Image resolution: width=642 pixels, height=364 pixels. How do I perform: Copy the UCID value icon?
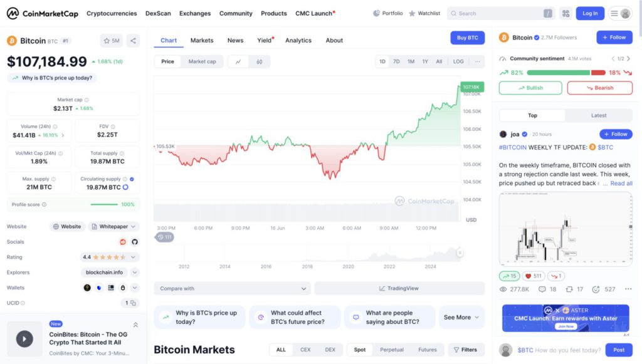tap(133, 303)
